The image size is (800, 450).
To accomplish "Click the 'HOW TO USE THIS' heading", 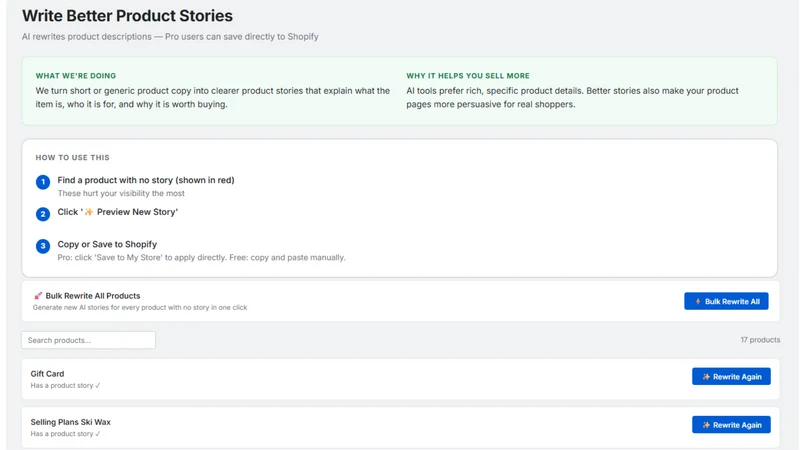I will pos(72,158).
